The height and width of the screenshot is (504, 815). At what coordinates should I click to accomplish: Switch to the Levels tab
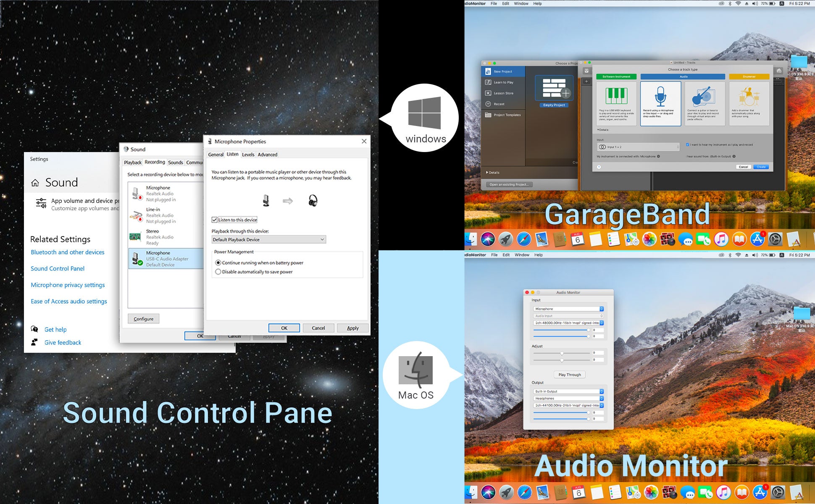(248, 155)
